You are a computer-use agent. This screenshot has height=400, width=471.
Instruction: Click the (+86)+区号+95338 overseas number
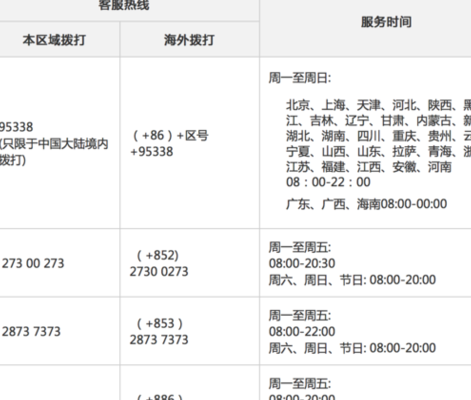pos(169,143)
